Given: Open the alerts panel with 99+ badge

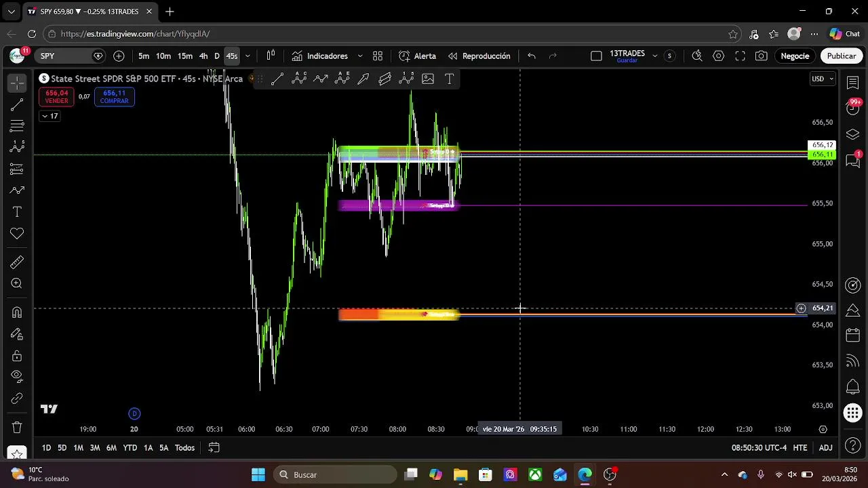Looking at the screenshot, I should (853, 108).
